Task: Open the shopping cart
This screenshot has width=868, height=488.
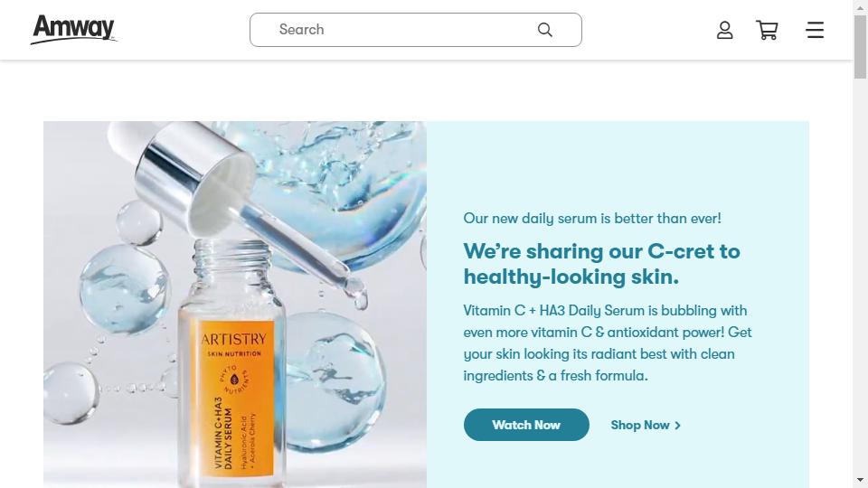Action: point(768,30)
